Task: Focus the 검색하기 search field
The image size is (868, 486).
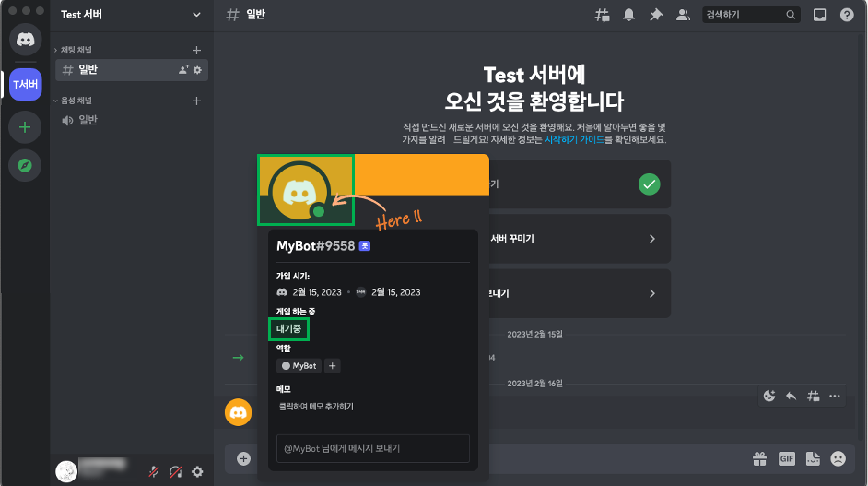Action: (751, 15)
